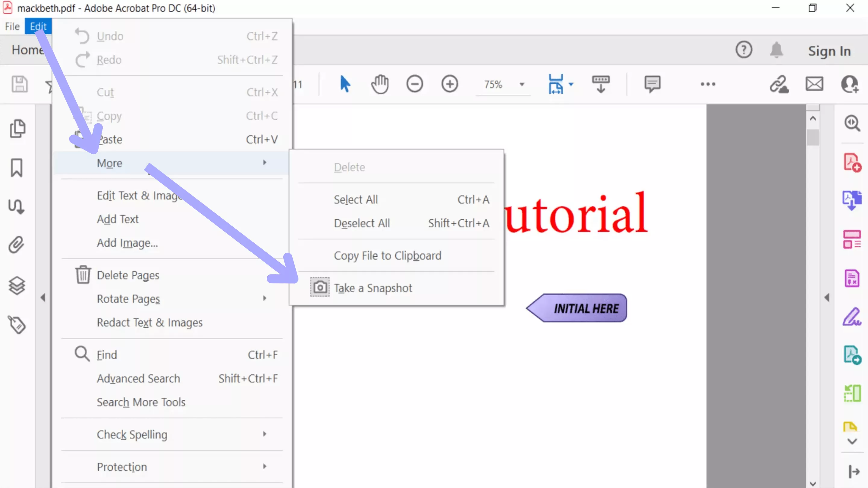
Task: Zoom out on the document
Action: point(415,84)
